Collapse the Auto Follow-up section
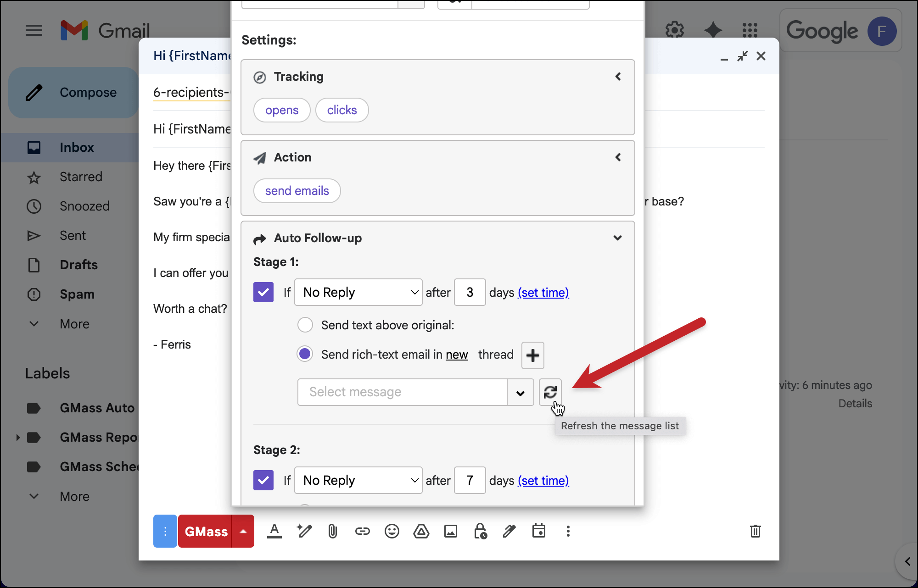This screenshot has width=918, height=588. click(617, 238)
